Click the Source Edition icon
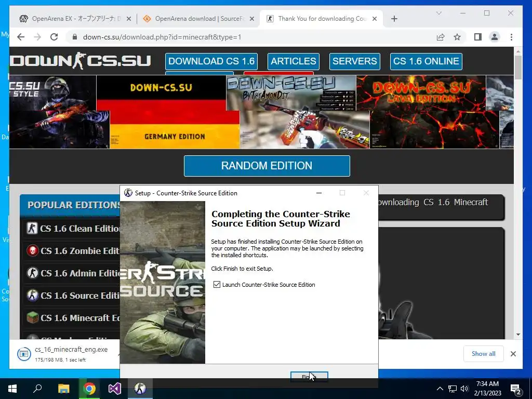The width and height of the screenshot is (532, 399). (x=32, y=296)
